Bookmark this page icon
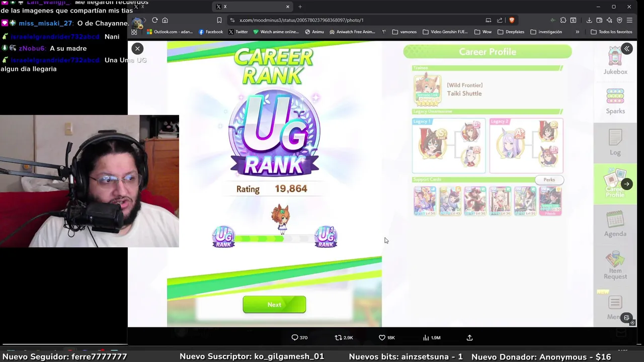 (x=219, y=20)
